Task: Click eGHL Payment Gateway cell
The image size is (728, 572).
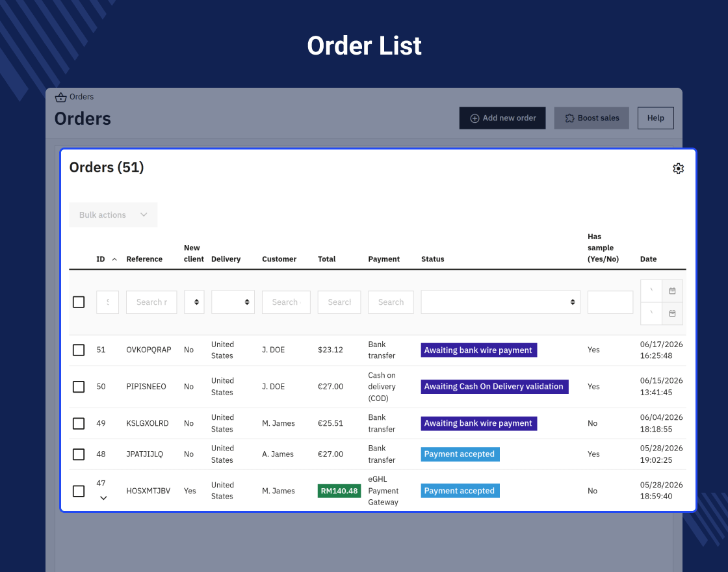Action: tap(383, 491)
